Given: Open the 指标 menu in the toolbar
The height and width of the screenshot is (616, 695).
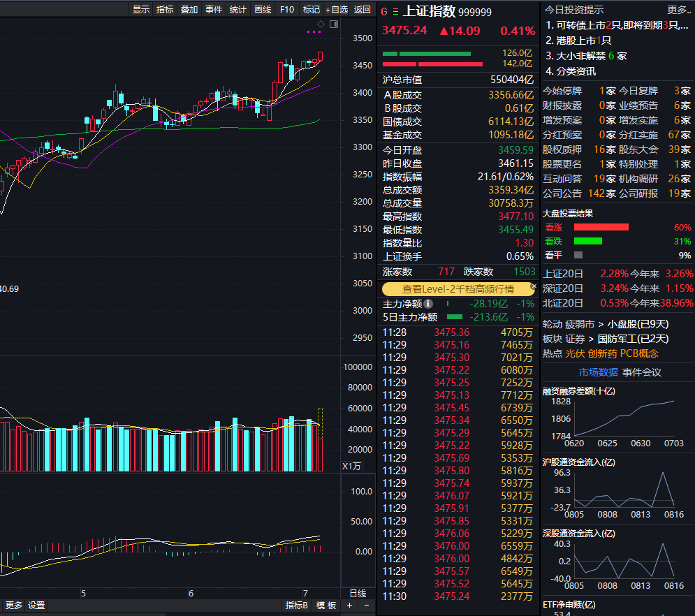Looking at the screenshot, I should coord(165,10).
